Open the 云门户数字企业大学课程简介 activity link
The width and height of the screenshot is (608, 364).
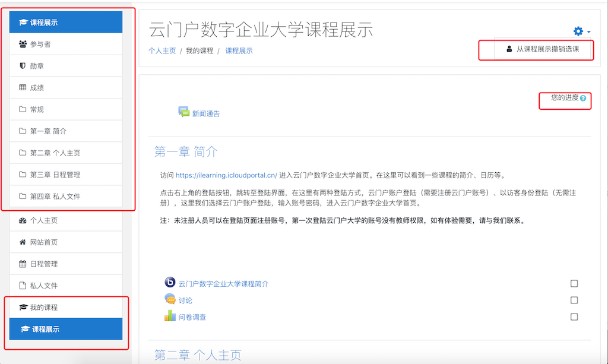pyautogui.click(x=223, y=284)
